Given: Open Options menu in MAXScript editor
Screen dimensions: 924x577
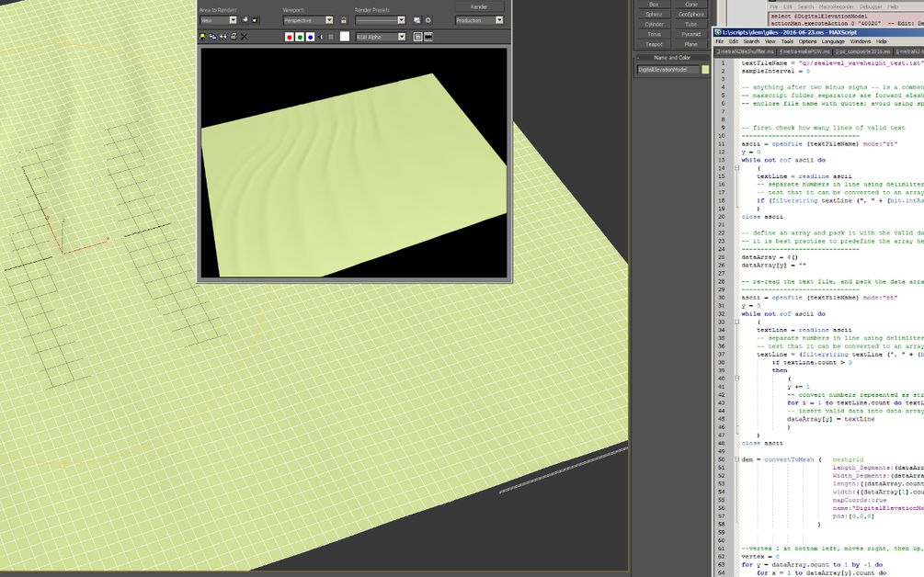Looking at the screenshot, I should [807, 41].
